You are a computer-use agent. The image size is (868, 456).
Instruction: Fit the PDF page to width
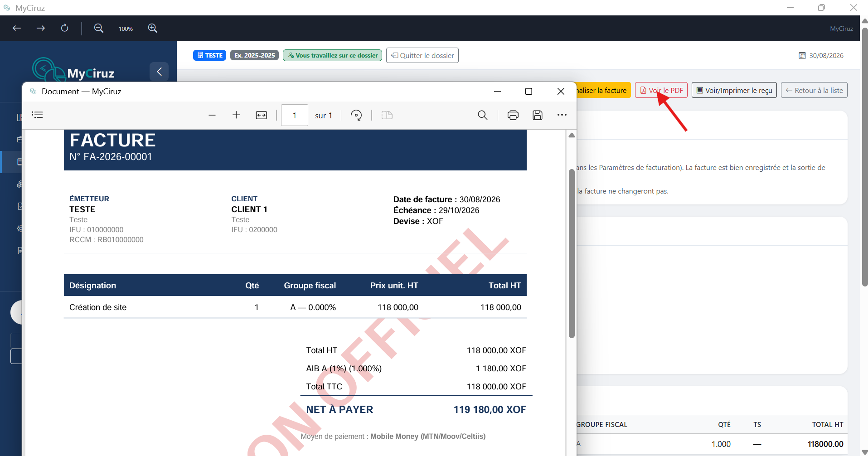click(262, 115)
